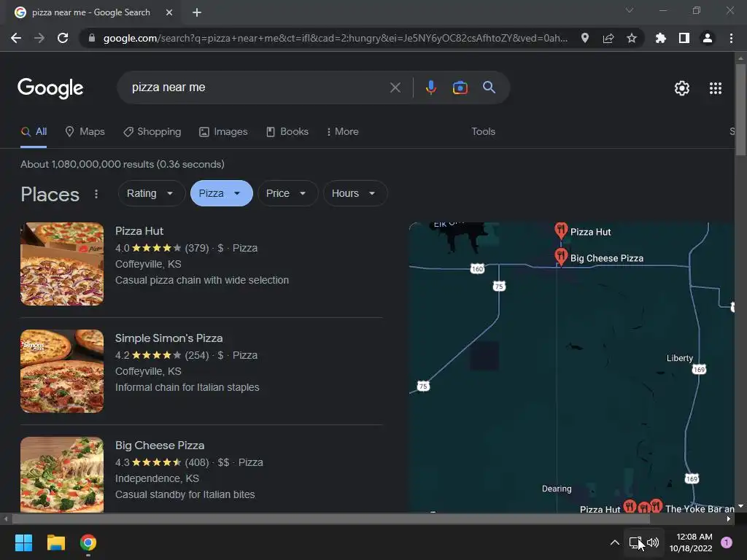Expand the Pizza filter dropdown

tap(221, 193)
